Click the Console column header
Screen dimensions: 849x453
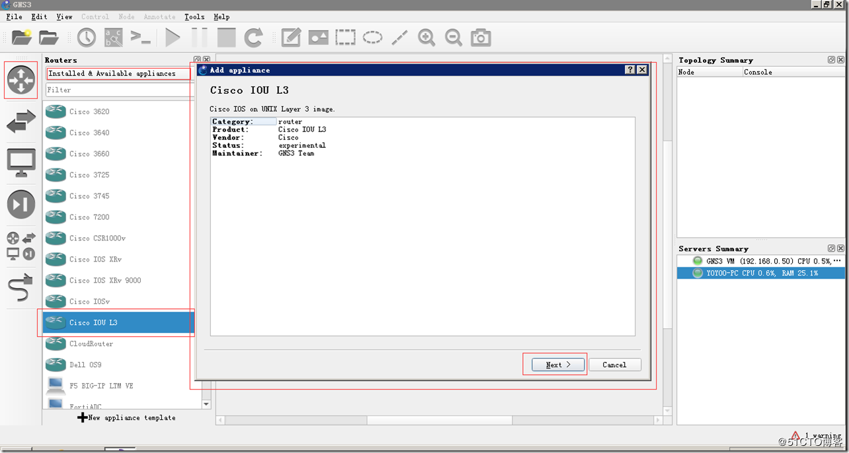[793, 72]
